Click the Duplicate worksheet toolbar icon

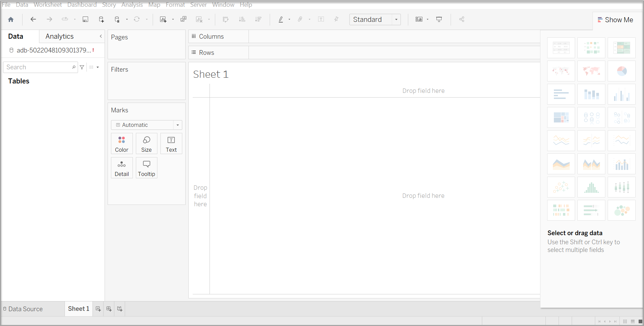coord(183,20)
